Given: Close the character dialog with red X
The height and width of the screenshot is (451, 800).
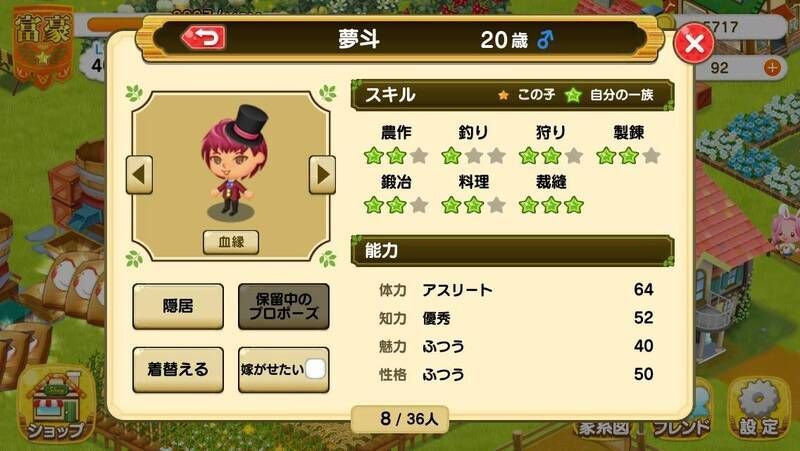Looking at the screenshot, I should [694, 44].
